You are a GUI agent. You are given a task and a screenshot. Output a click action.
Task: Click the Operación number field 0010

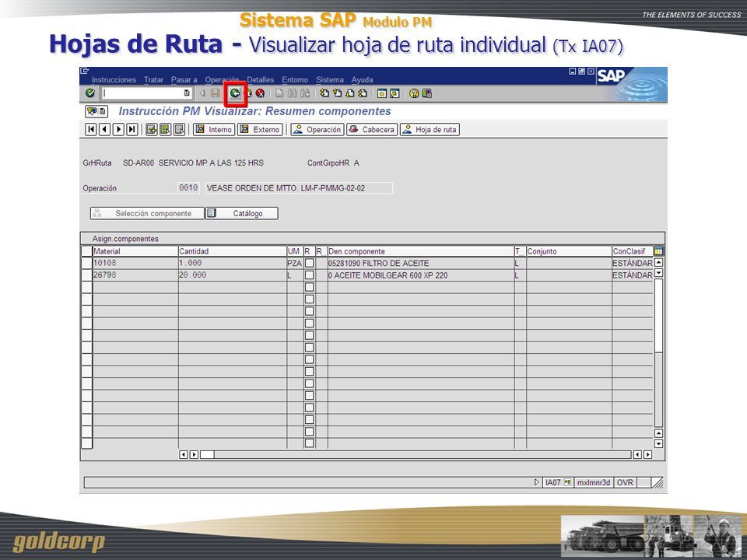(x=188, y=188)
